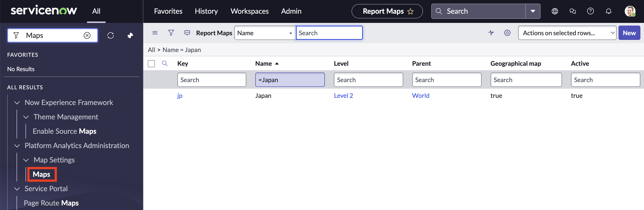
Task: Open the filter builder icon
Action: pyautogui.click(x=171, y=33)
